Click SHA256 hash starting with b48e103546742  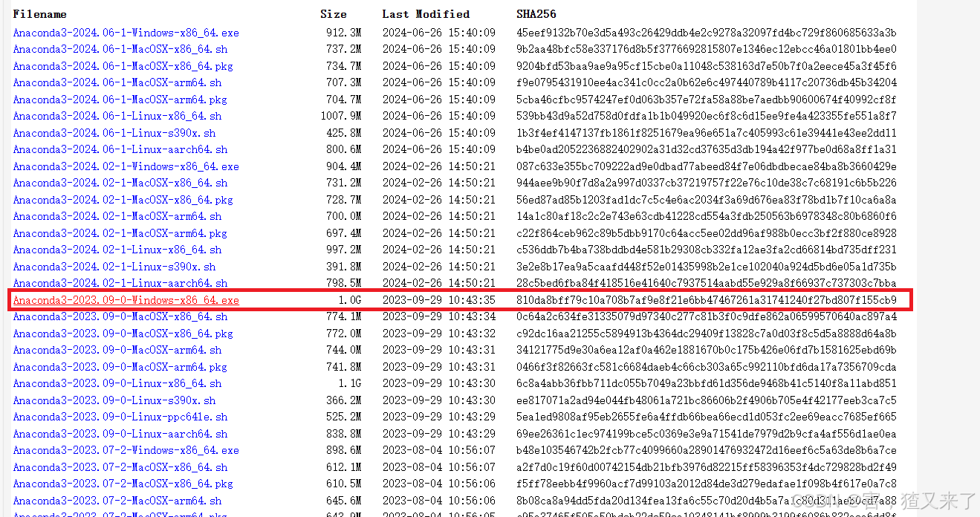click(707, 450)
